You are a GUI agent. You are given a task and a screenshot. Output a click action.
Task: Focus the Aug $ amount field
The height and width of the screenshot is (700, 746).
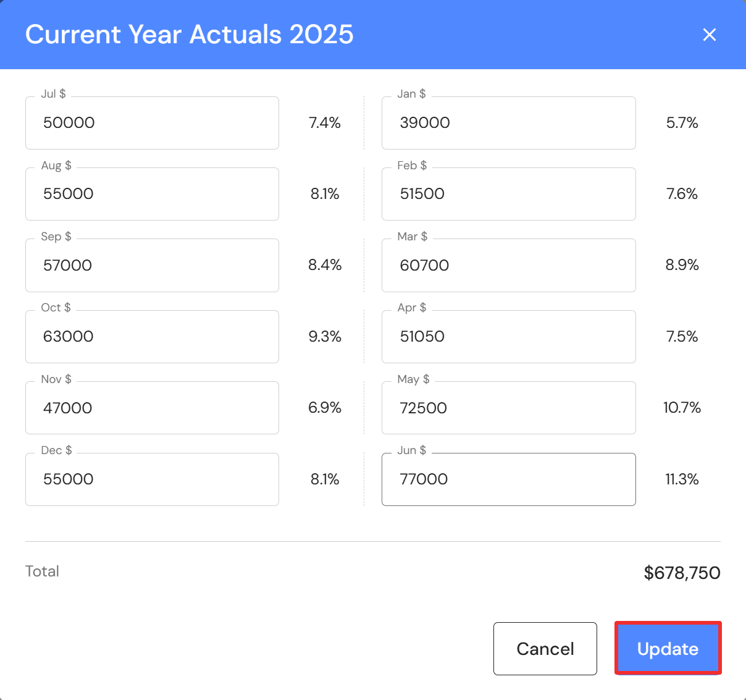coord(152,194)
